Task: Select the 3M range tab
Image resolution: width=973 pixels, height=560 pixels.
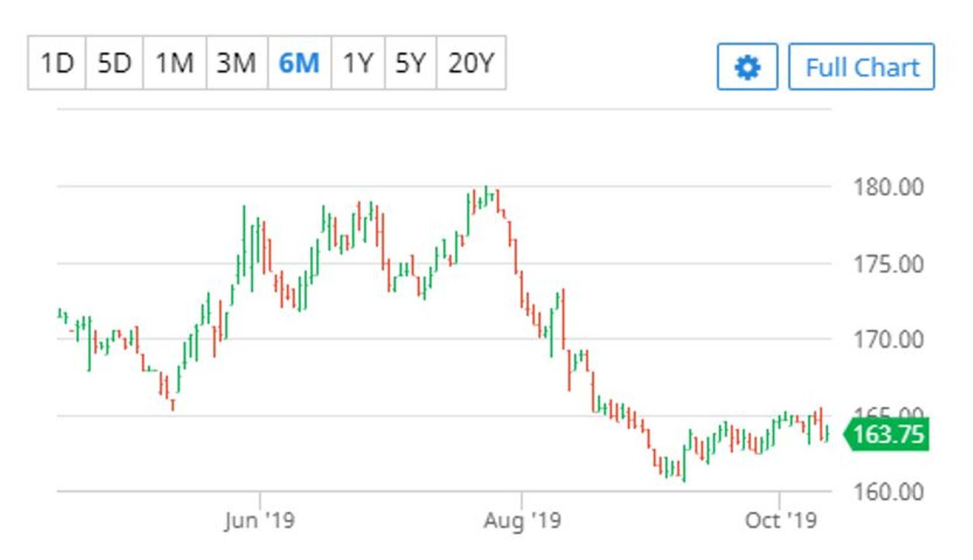Action: [x=236, y=63]
